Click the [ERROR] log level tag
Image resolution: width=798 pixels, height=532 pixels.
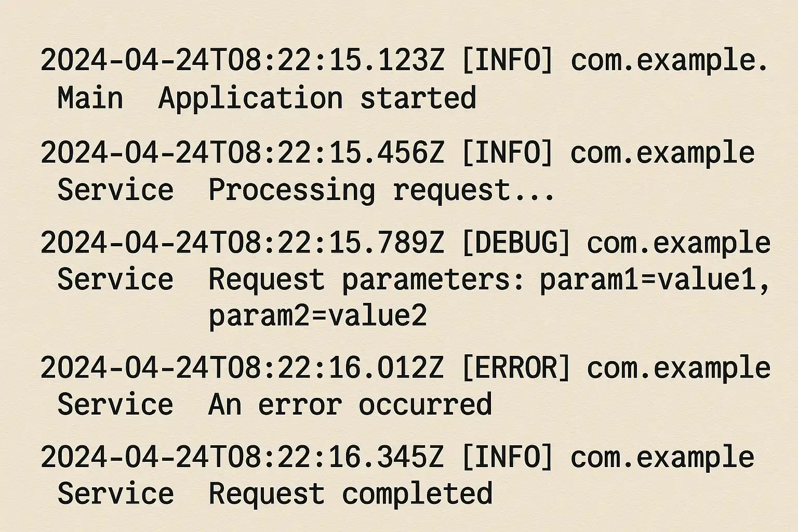tap(516, 368)
